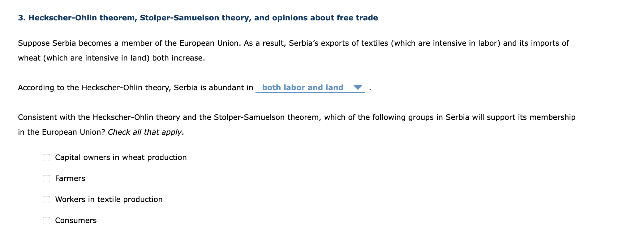This screenshot has height=244, width=644.
Task: Check the Workers in textile production box
Action: [x=46, y=200]
